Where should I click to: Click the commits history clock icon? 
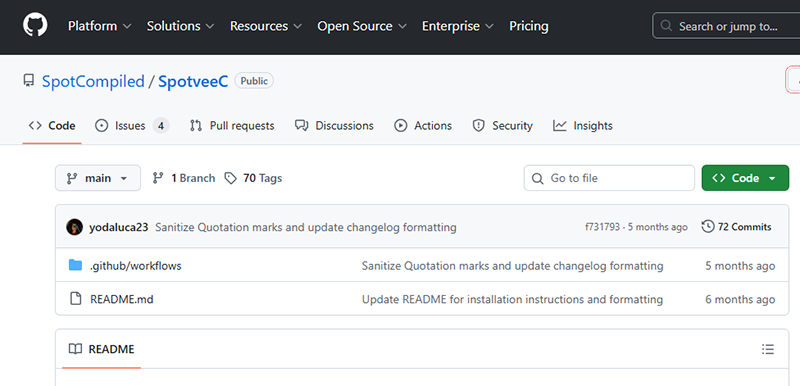tap(708, 227)
